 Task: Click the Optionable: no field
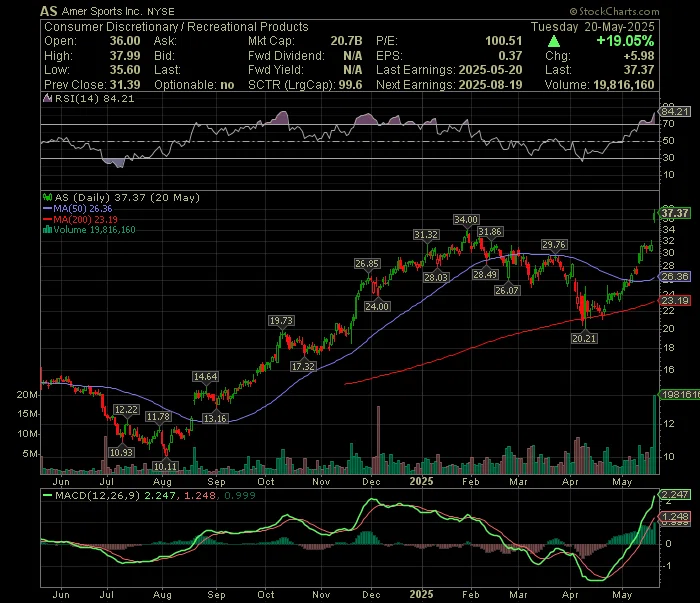tap(194, 84)
